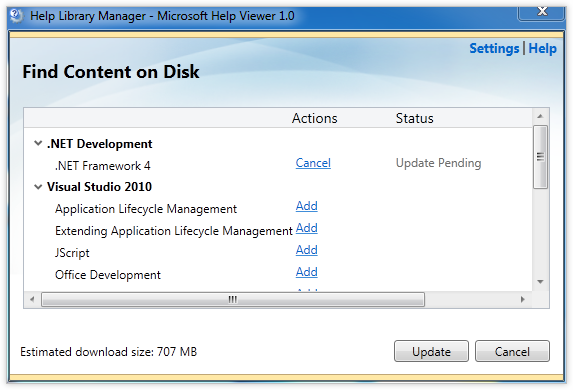
Task: Open the Settings link
Action: [x=494, y=48]
